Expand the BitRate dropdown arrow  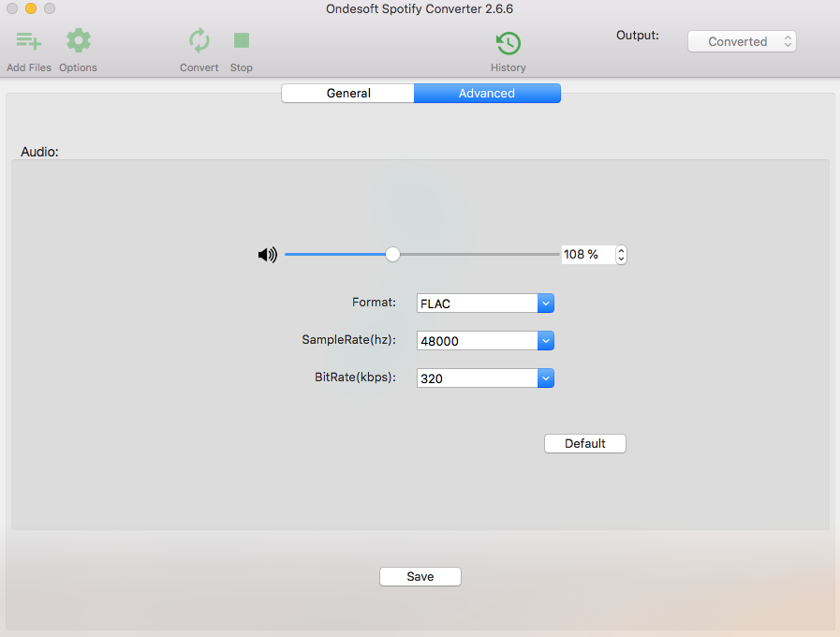coord(545,378)
